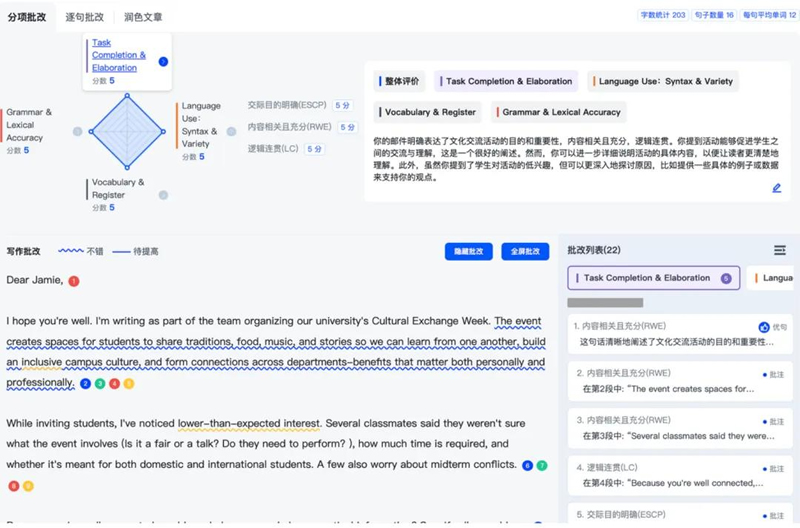Expand the Vocabulary & Register dimension
Image resolution: width=800 pixels, height=528 pixels.
(x=163, y=195)
